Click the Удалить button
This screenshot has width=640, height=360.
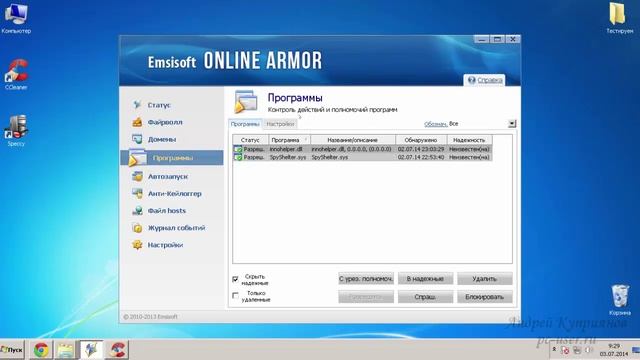484,279
